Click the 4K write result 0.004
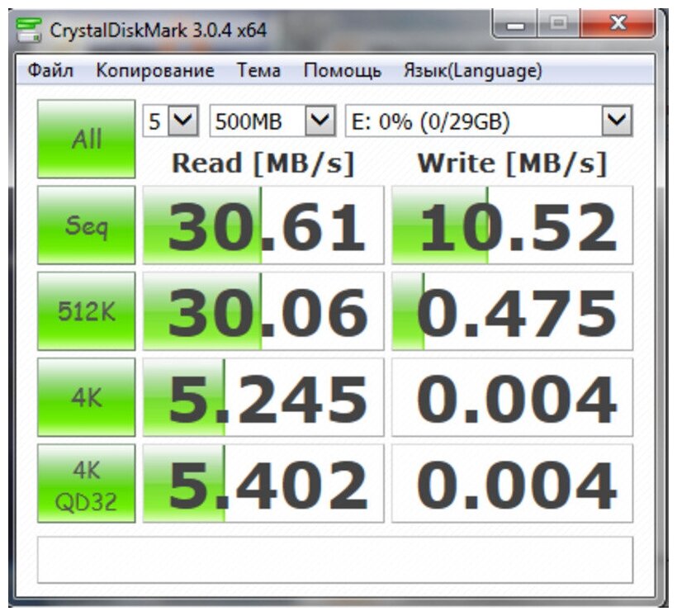The height and width of the screenshot is (616, 677). coord(513,397)
